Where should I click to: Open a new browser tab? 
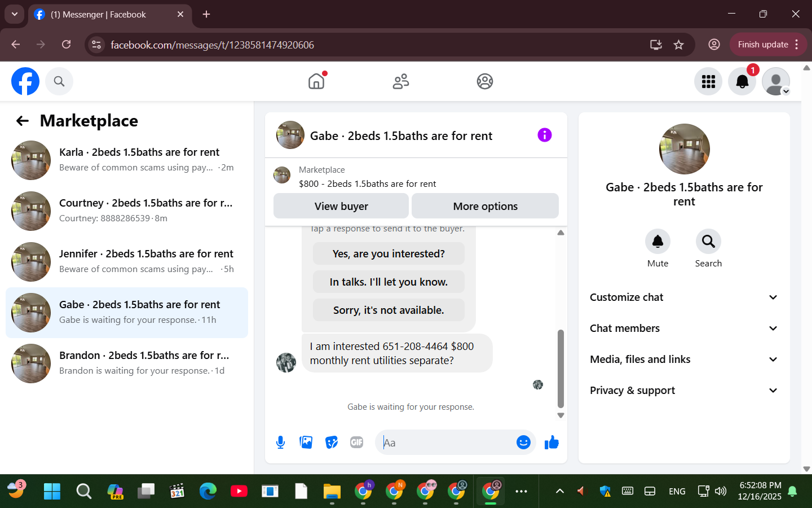206,14
